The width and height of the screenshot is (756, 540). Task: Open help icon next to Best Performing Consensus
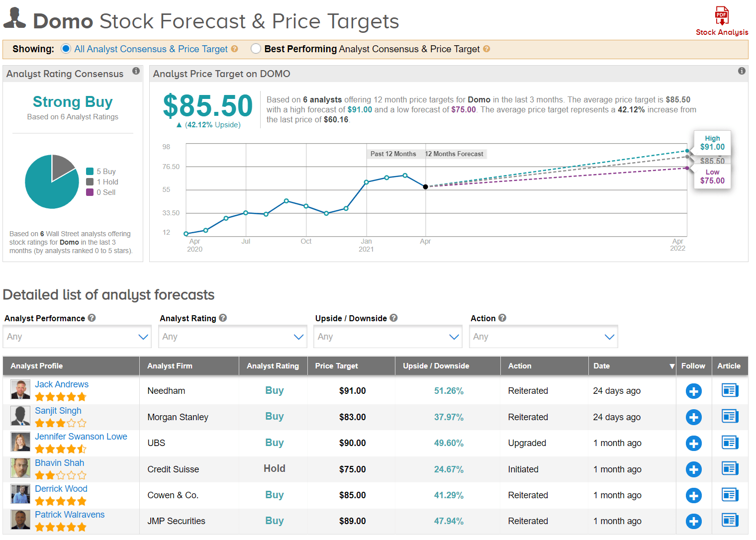(x=486, y=49)
